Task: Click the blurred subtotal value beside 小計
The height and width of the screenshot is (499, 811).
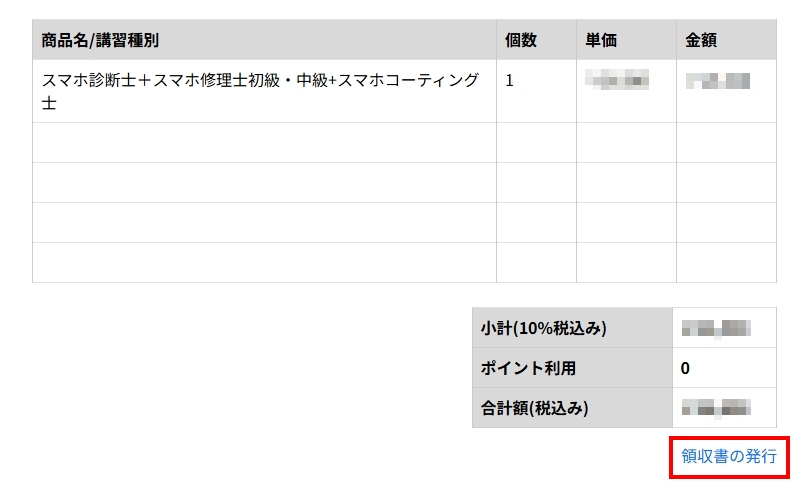Action: click(715, 328)
